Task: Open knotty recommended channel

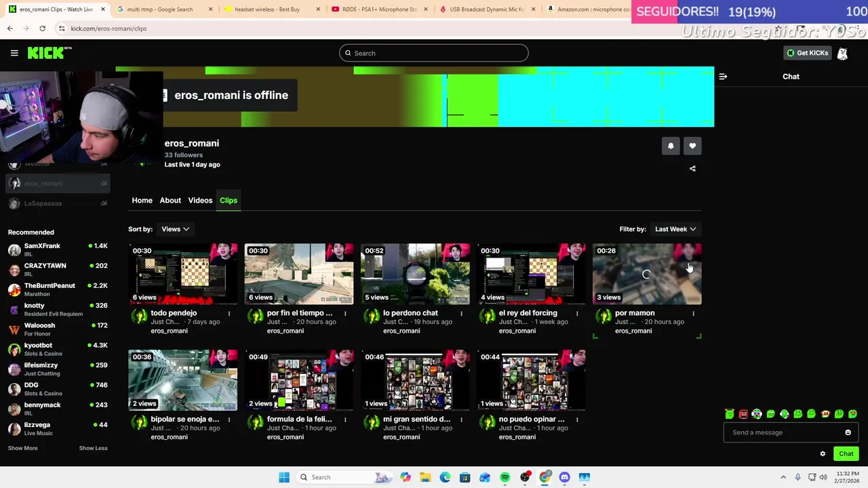Action: (x=58, y=309)
